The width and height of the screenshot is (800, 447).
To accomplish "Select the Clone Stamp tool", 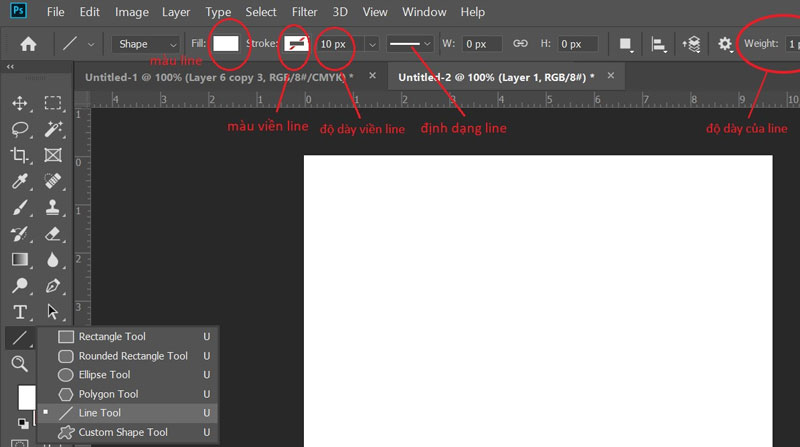I will point(53,207).
